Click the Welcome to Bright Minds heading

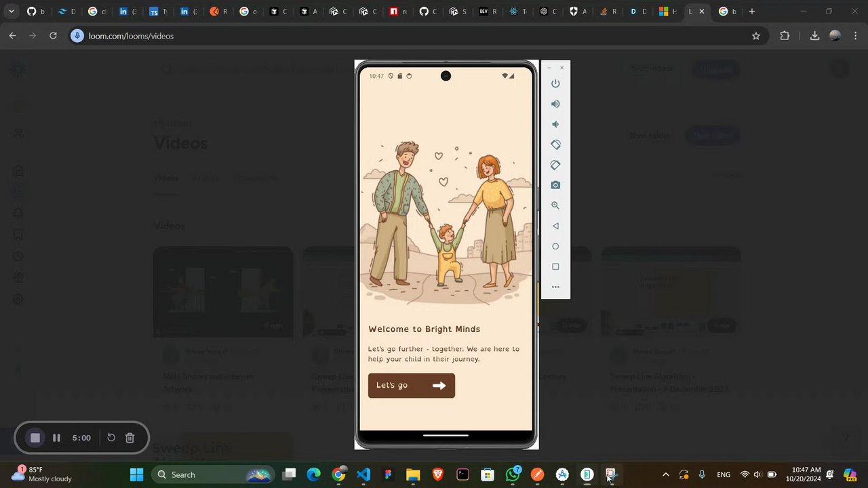coord(424,329)
